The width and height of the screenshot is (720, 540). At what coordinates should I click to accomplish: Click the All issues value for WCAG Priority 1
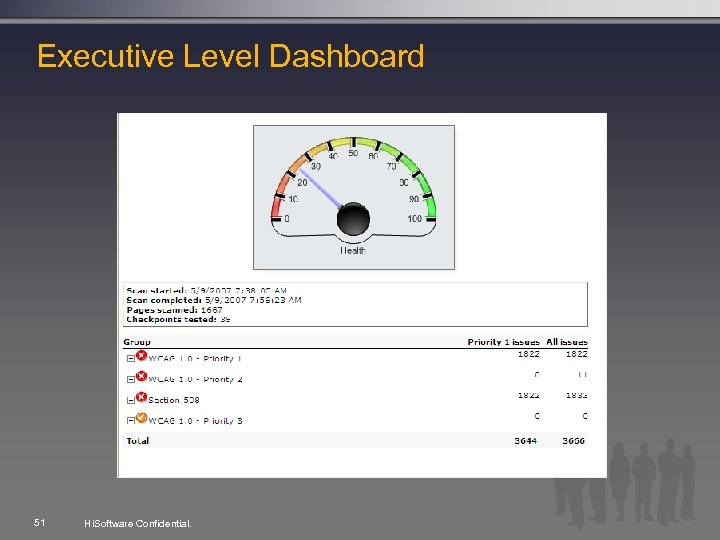[576, 354]
